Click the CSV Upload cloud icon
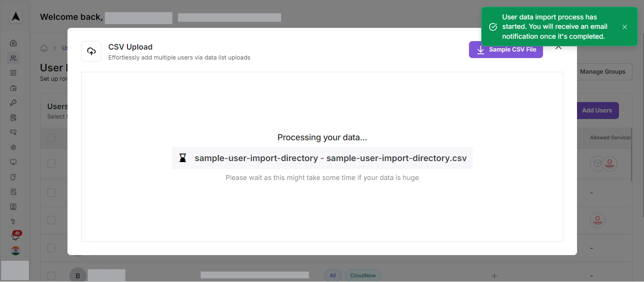Image resolution: width=644 pixels, height=282 pixels. pyautogui.click(x=91, y=51)
